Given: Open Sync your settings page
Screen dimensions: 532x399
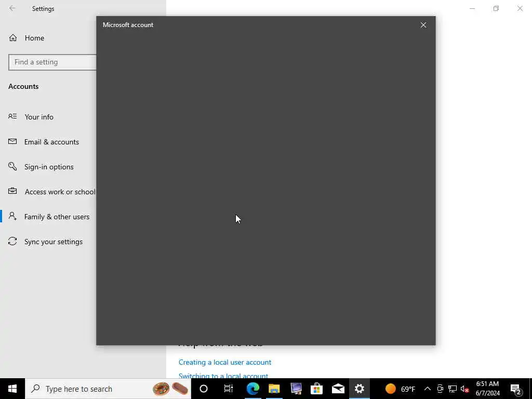Looking at the screenshot, I should pyautogui.click(x=54, y=242).
